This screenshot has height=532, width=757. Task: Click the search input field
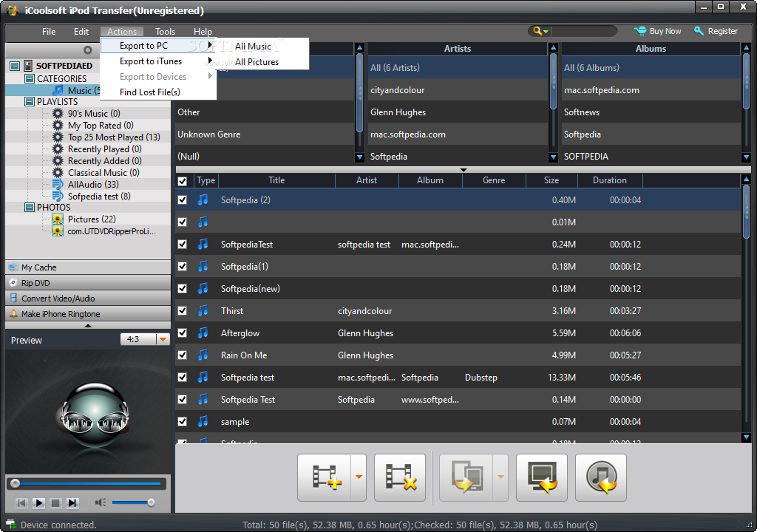(583, 31)
